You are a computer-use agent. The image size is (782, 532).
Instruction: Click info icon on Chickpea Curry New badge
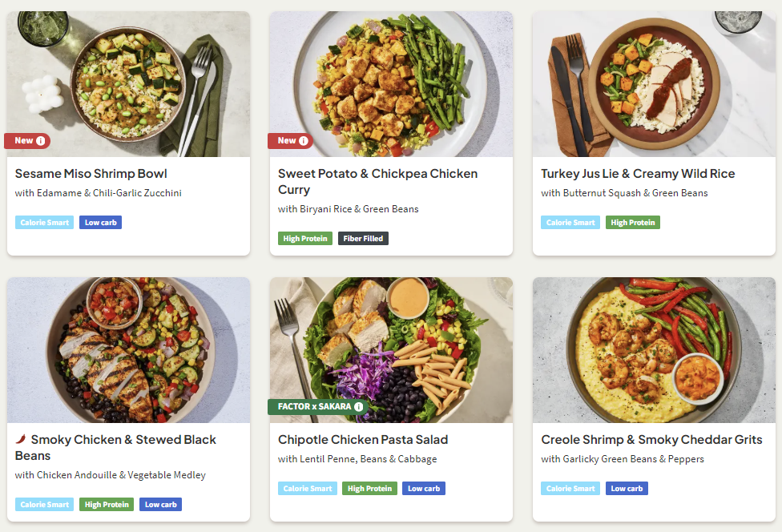tap(304, 141)
